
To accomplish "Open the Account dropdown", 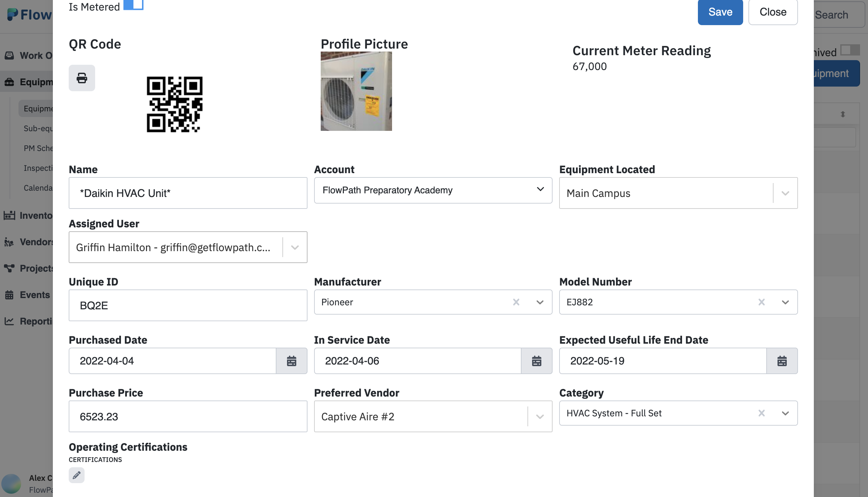I will click(x=540, y=190).
